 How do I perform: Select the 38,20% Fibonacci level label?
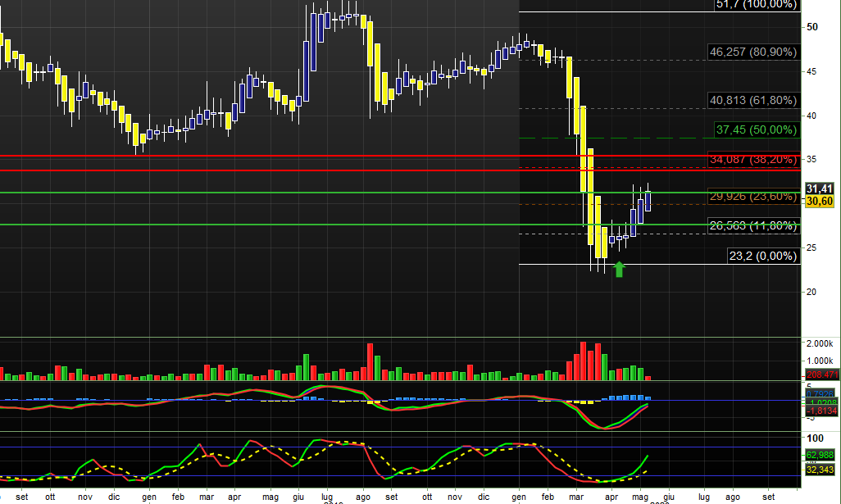coord(752,159)
